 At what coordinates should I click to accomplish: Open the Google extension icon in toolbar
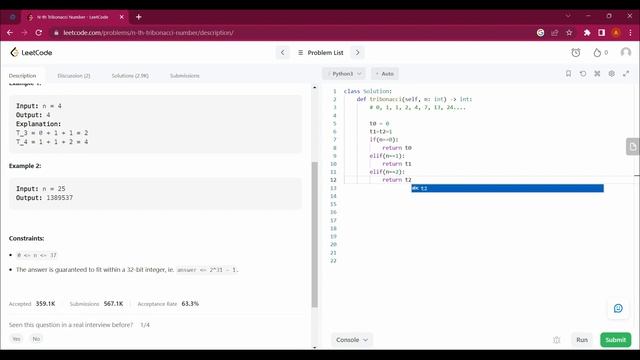click(540, 33)
